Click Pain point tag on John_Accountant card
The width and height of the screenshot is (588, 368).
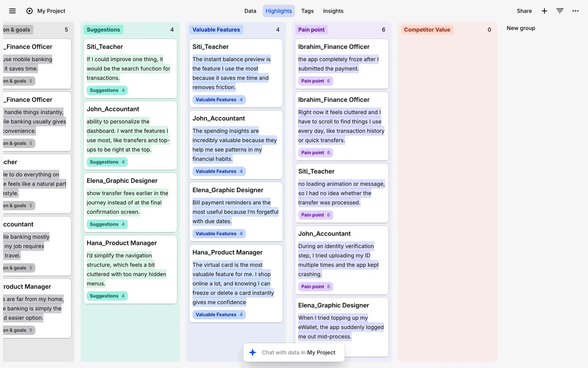coord(315,286)
